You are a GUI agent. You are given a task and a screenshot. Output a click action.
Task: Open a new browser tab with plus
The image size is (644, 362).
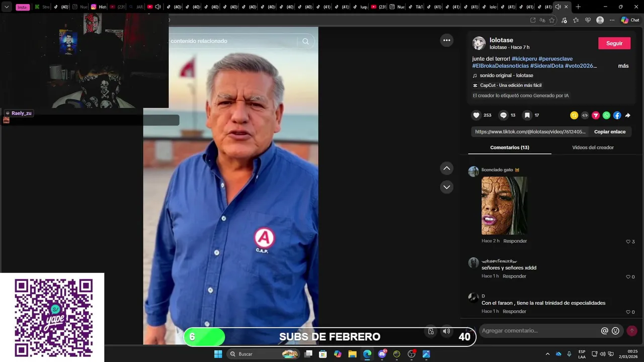pos(578,7)
